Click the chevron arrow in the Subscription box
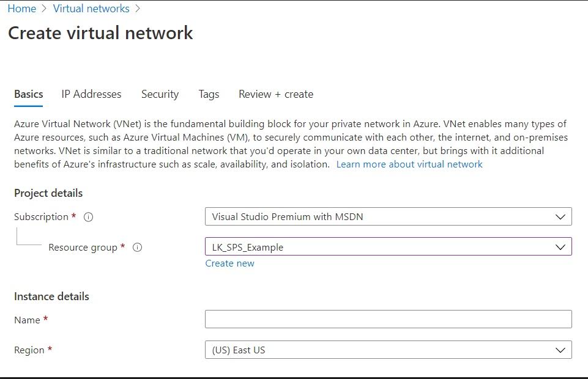The height and width of the screenshot is (379, 588). 560,217
